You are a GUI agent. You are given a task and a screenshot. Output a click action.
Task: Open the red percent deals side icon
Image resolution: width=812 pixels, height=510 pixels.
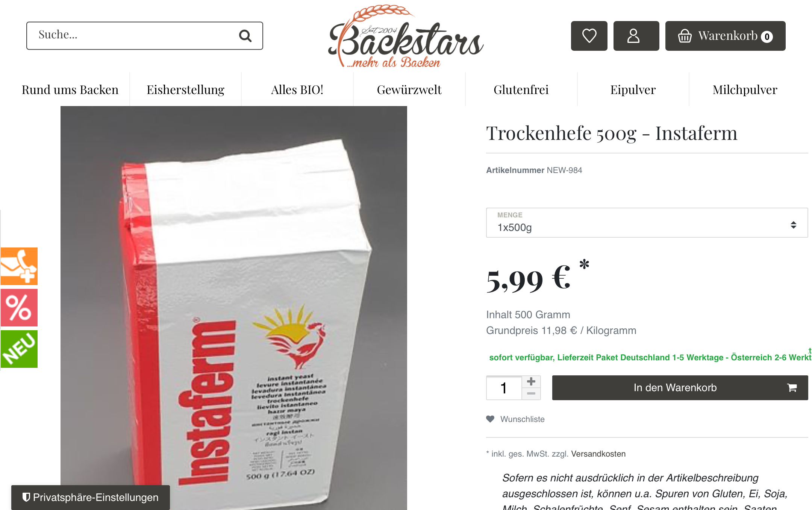coord(19,307)
